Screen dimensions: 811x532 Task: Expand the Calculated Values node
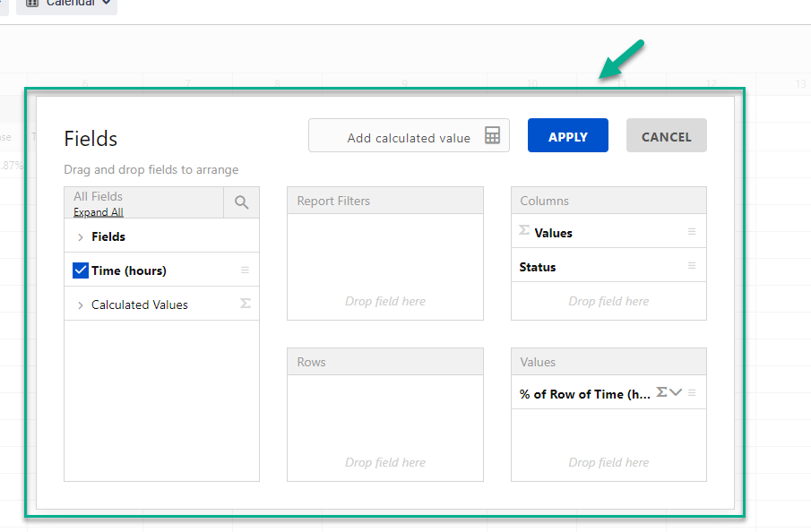pyautogui.click(x=81, y=305)
